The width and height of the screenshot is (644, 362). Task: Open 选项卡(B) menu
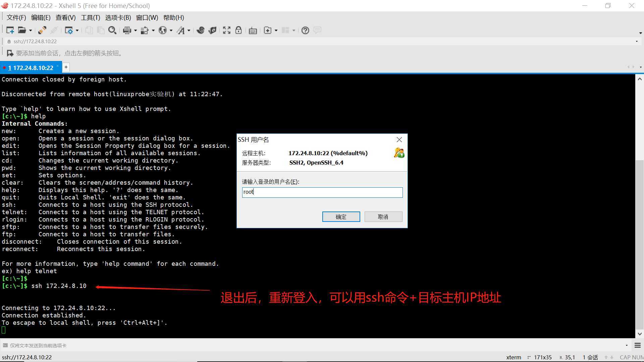pyautogui.click(x=118, y=17)
